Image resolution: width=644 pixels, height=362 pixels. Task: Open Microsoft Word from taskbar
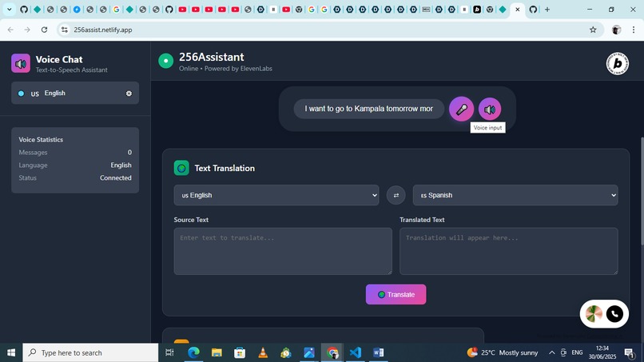378,352
